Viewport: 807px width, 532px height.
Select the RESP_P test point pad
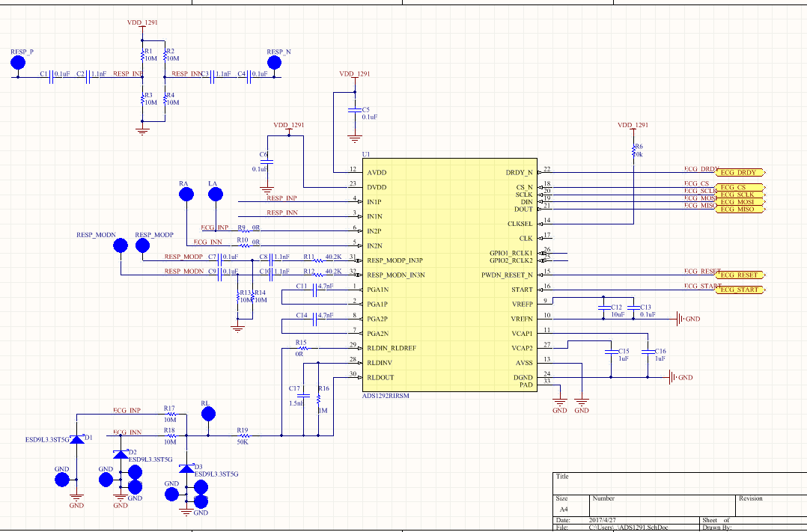click(18, 63)
